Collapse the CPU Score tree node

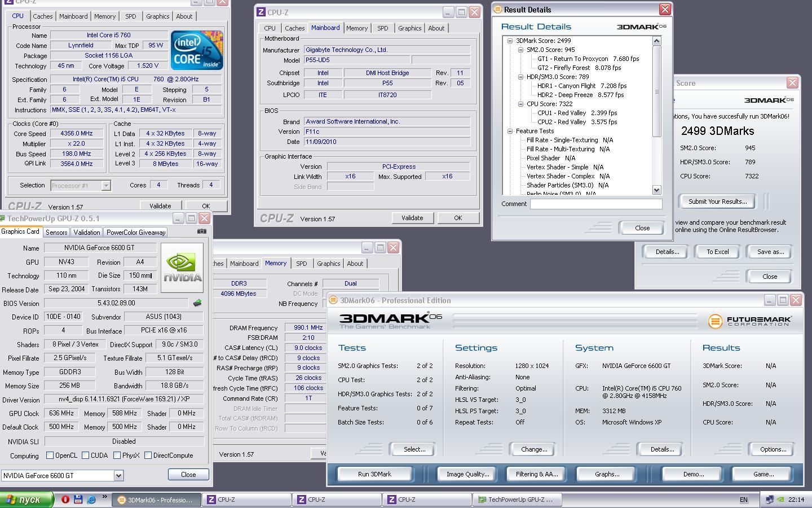tap(520, 104)
